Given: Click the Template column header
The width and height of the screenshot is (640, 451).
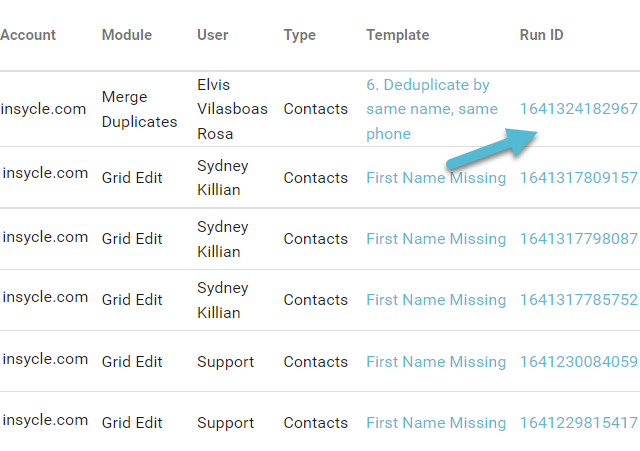Looking at the screenshot, I should click(x=397, y=35).
